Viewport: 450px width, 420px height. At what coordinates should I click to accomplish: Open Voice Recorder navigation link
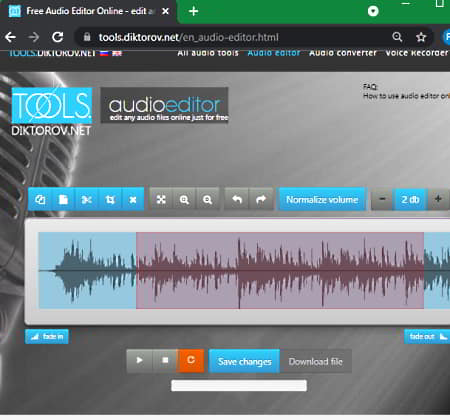[417, 53]
